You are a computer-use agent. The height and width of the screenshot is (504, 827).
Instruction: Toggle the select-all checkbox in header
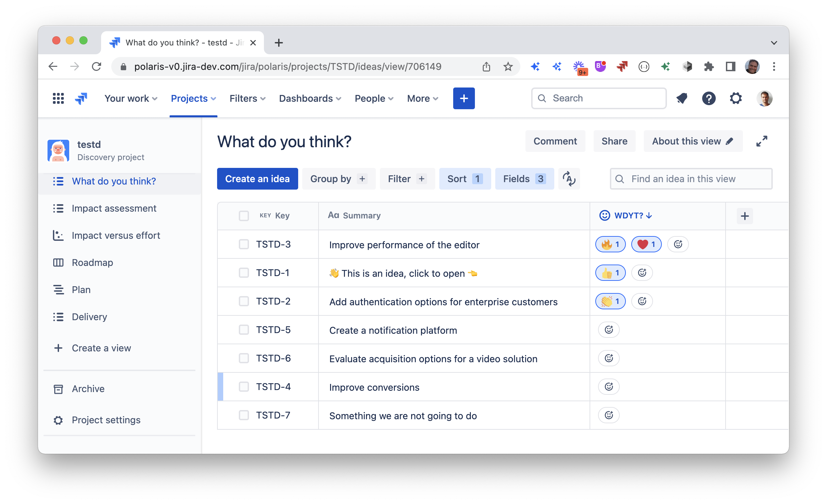(x=244, y=216)
